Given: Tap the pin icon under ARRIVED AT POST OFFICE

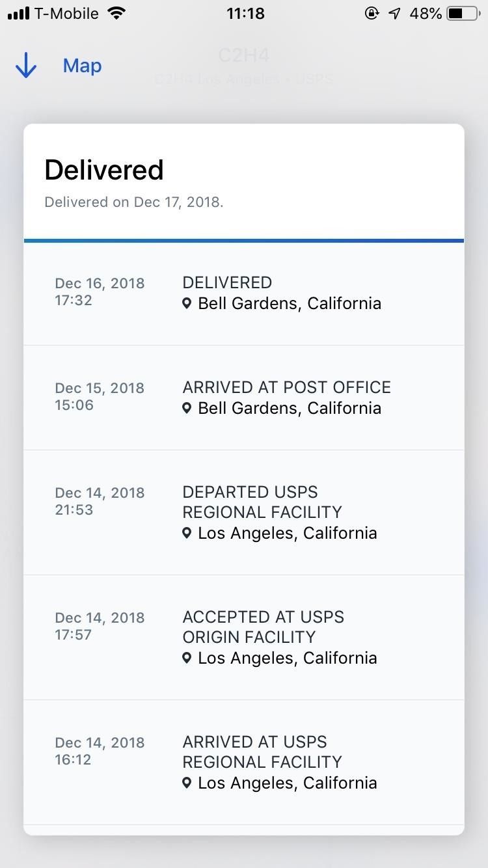Looking at the screenshot, I should 187,409.
